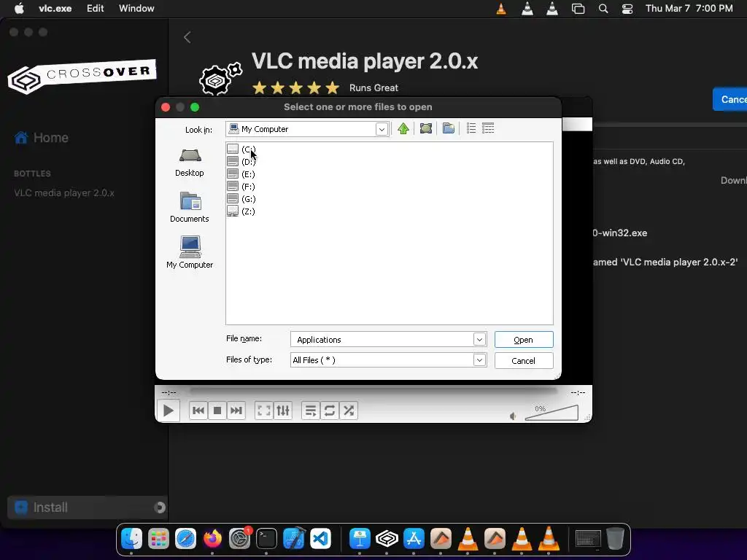Select the (E:) drive
747x560 pixels.
pyautogui.click(x=241, y=174)
